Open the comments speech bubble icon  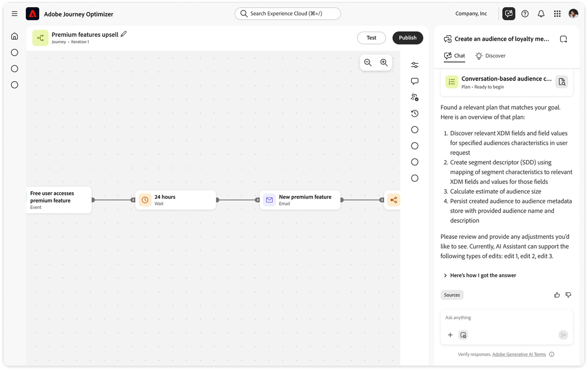tap(415, 81)
